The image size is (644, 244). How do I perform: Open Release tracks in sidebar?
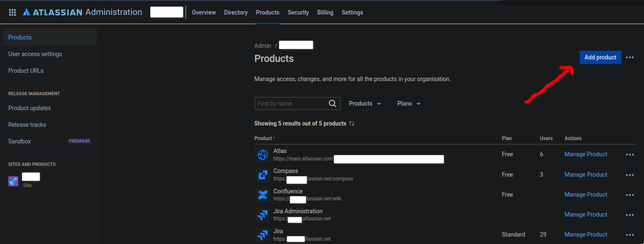click(27, 125)
